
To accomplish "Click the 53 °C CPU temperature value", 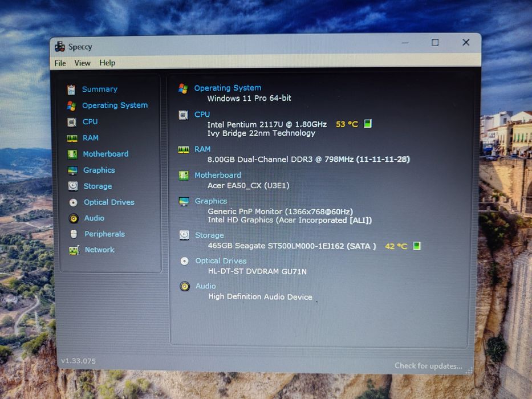I will coord(347,124).
